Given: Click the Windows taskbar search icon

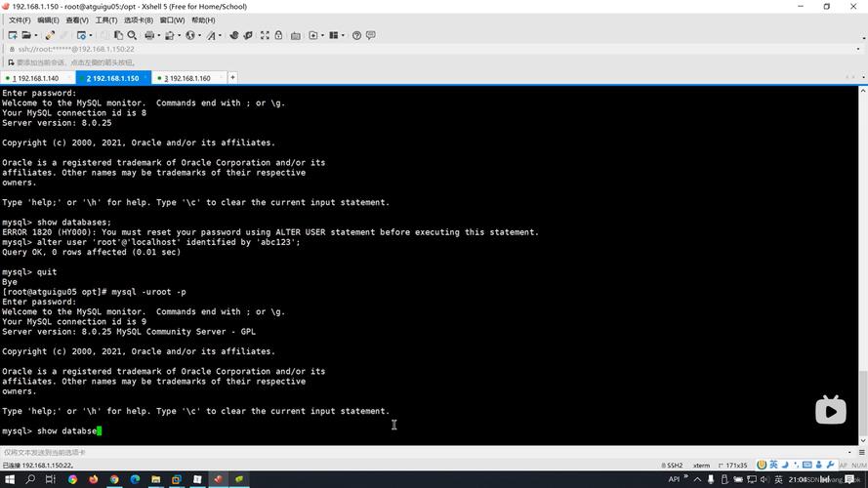Looking at the screenshot, I should coord(30,479).
